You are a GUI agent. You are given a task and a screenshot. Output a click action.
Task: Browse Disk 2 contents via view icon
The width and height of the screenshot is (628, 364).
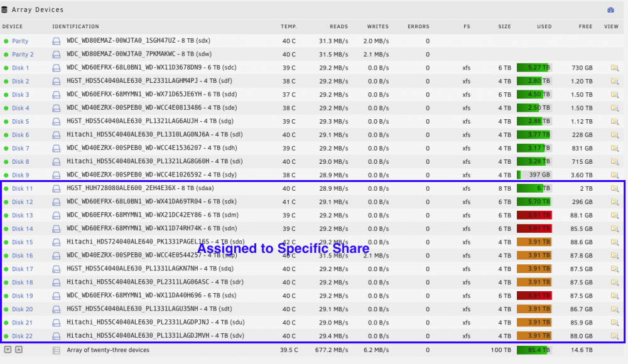(x=614, y=82)
